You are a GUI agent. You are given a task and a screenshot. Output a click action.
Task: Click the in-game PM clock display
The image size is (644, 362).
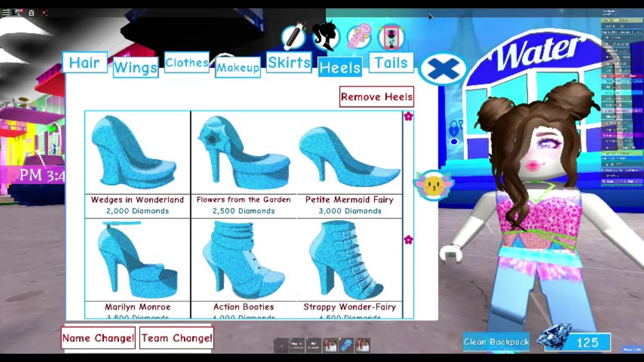tap(42, 175)
